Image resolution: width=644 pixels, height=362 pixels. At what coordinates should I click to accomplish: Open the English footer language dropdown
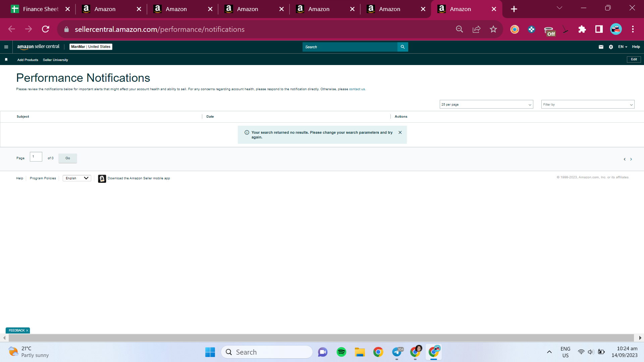point(77,178)
